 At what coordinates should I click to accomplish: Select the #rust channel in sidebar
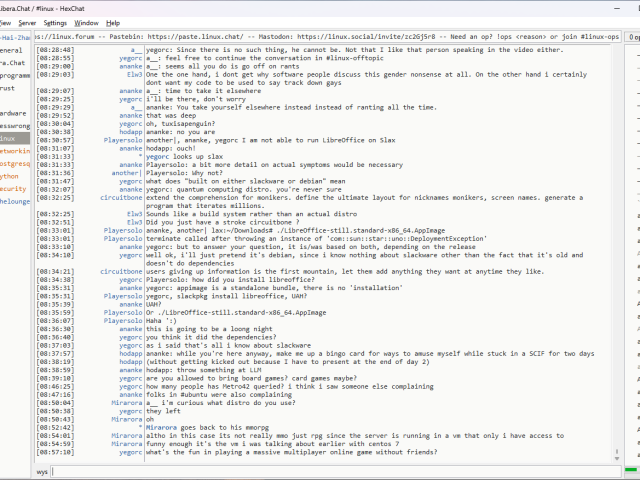(x=8, y=87)
